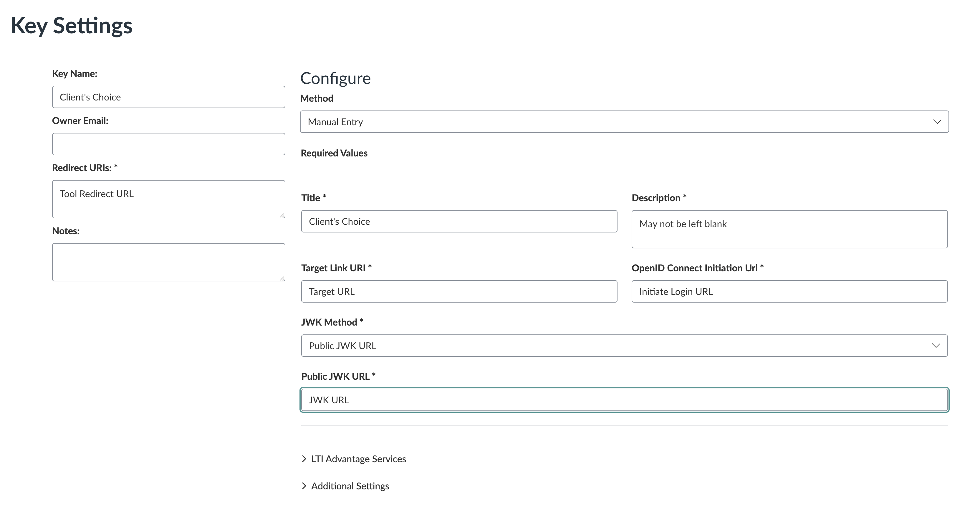Click the Public JWK URL input
The image size is (980, 505).
click(624, 400)
